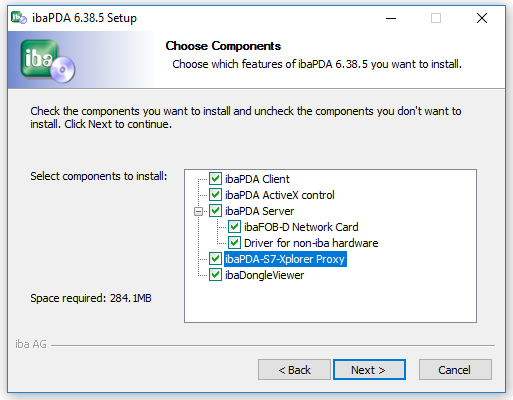Collapse the ibaPDA Server tree node
The image size is (513, 400).
pos(198,211)
